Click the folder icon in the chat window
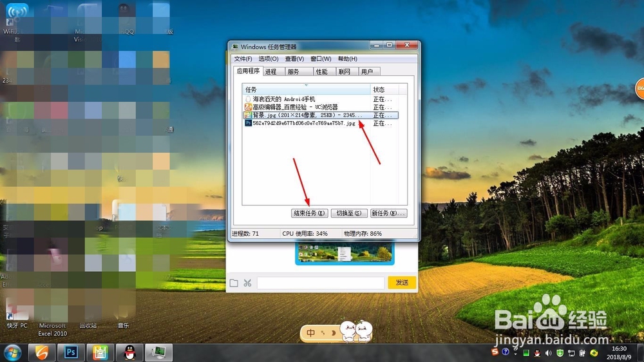The height and width of the screenshot is (362, 644). click(x=234, y=283)
